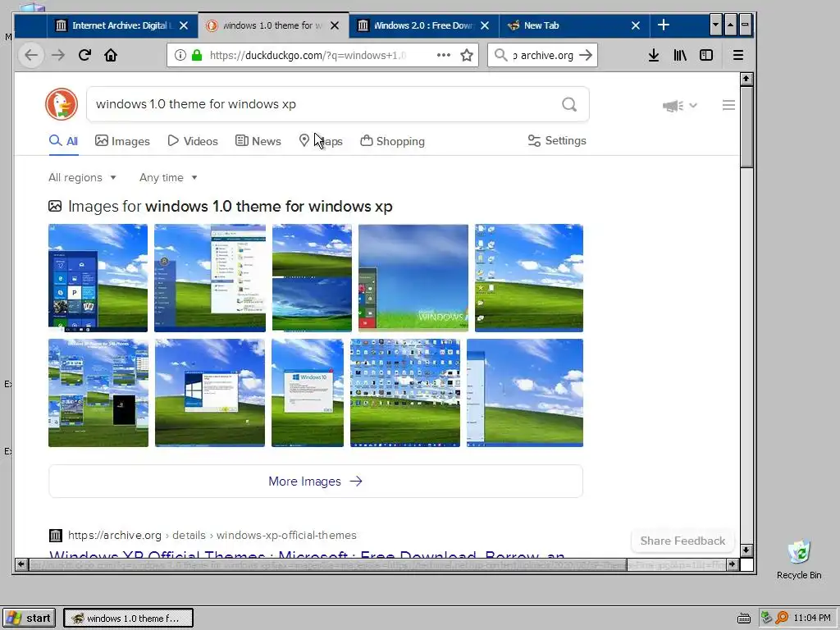Open thumbnail showing Windows 10 dialog
Viewport: 840px width, 630px height.
point(308,393)
